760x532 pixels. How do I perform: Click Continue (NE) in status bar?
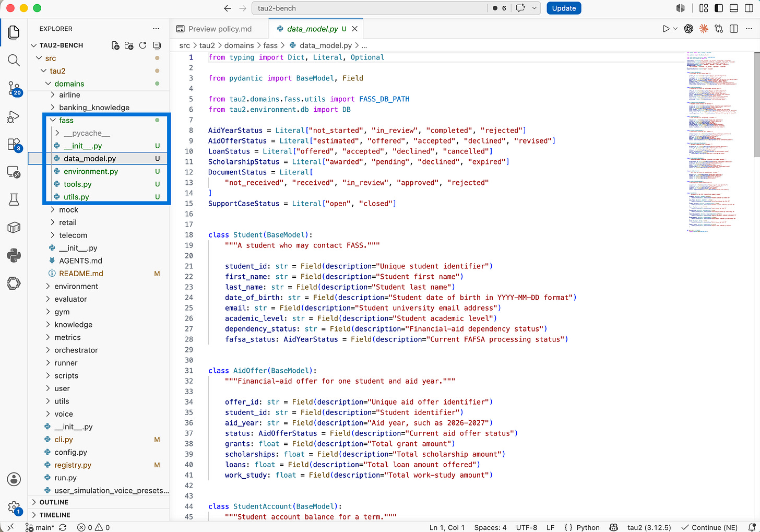[x=709, y=527]
